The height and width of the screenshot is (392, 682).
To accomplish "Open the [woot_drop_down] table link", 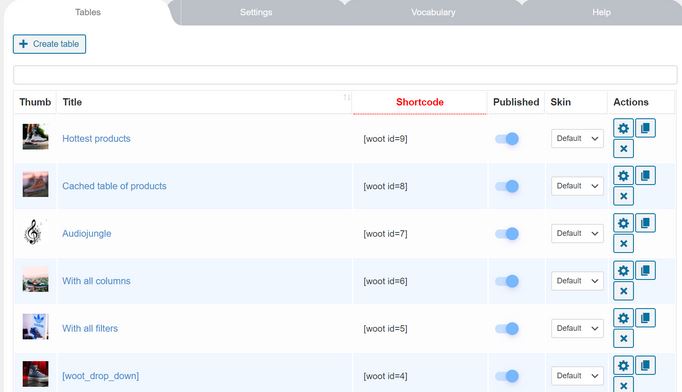I will [x=100, y=375].
